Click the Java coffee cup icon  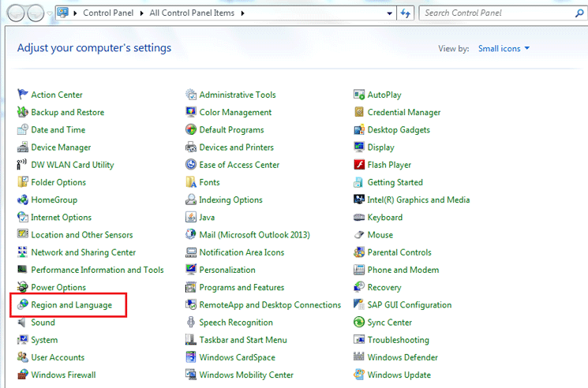[x=191, y=218]
